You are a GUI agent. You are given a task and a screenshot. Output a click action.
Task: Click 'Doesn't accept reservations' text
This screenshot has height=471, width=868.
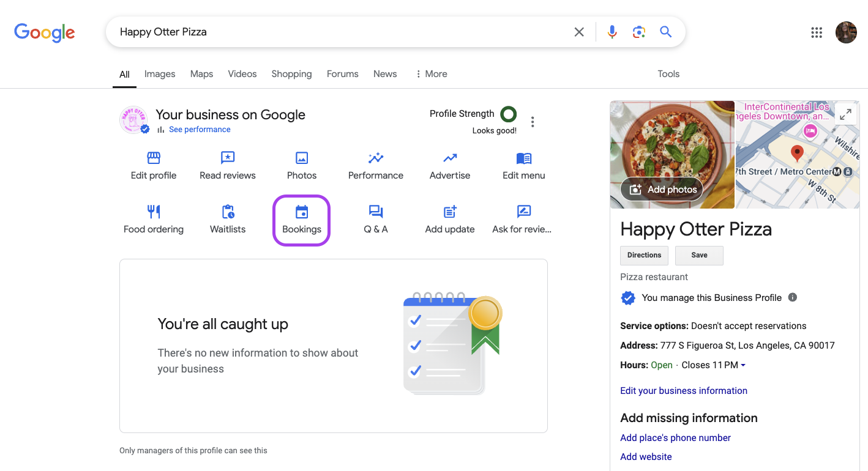pyautogui.click(x=749, y=326)
